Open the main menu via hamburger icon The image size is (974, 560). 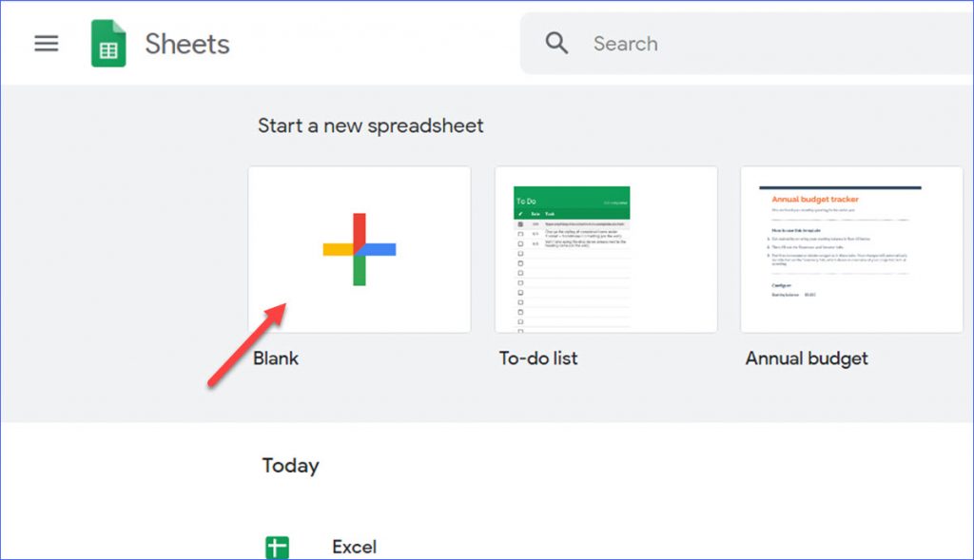pyautogui.click(x=45, y=43)
